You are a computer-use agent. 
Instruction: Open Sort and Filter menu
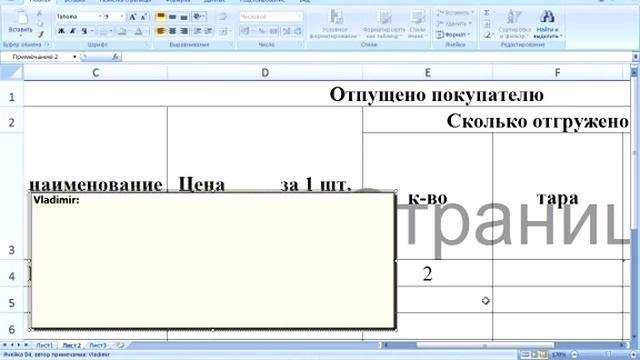click(x=514, y=24)
